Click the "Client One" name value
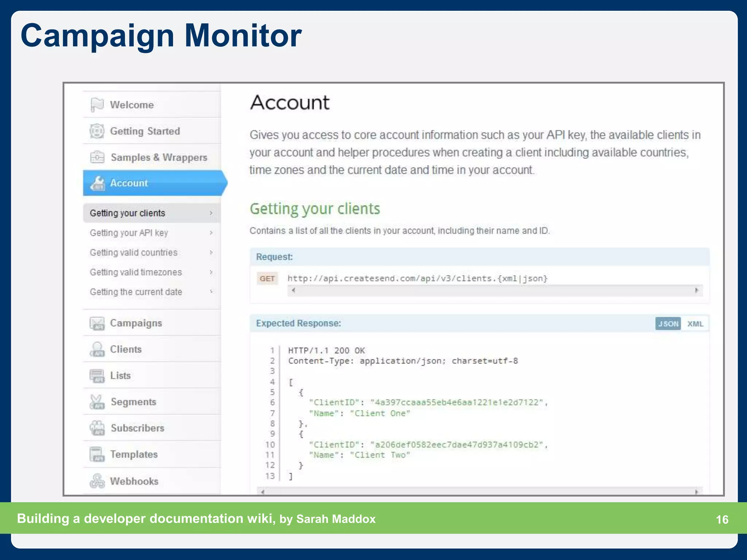Viewport: 747px width, 560px height. (x=380, y=413)
